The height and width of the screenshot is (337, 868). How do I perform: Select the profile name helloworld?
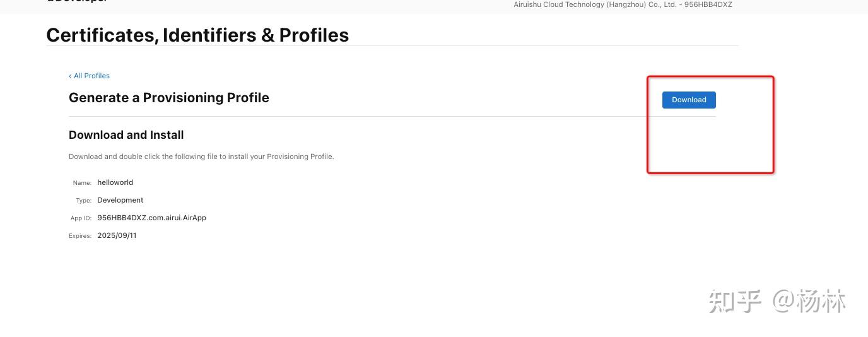coord(115,182)
